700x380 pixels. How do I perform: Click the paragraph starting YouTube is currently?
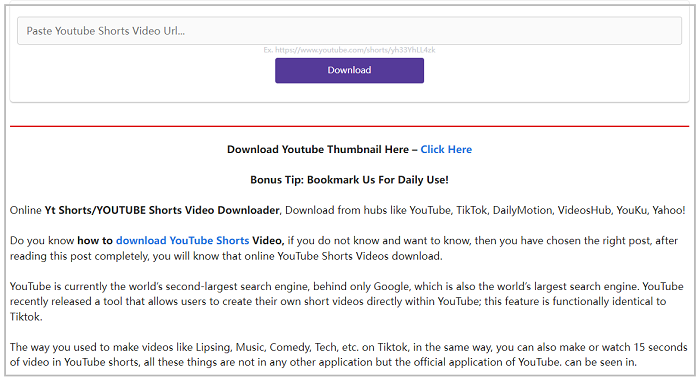click(346, 301)
